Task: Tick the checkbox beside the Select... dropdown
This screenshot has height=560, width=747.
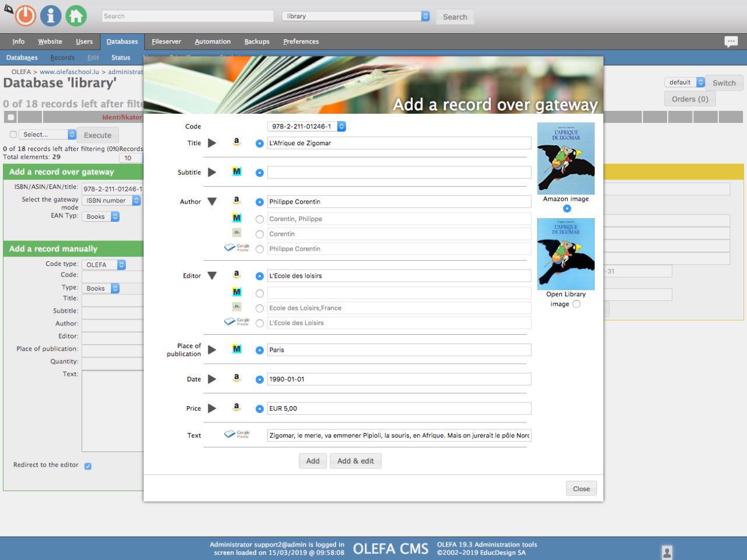Action: tap(13, 134)
